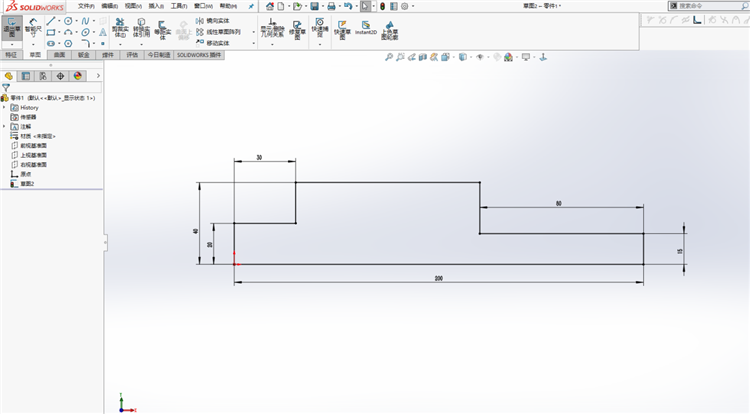Viewport: 750px width, 414px height.
Task: Switch to the 钣金 (Sheet Metal) tab
Action: coord(84,55)
